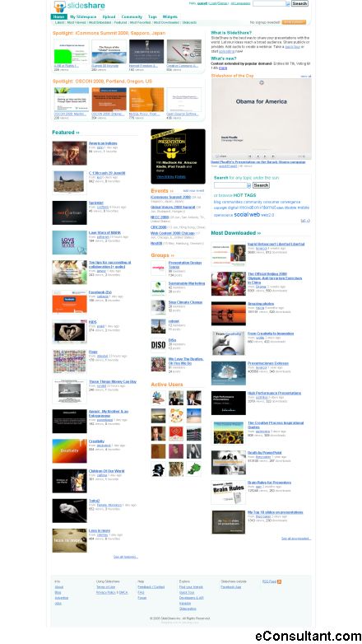This screenshot has width=362, height=644.
Task: Open Developers & API footer link
Action: (191, 598)
